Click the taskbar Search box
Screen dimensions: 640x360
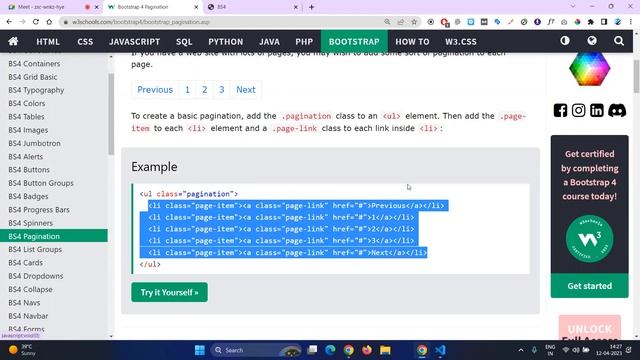(x=256, y=350)
